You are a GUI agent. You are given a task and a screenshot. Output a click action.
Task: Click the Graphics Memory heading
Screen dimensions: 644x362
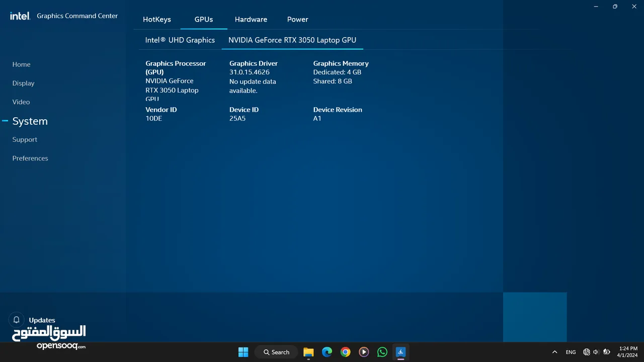(x=341, y=63)
